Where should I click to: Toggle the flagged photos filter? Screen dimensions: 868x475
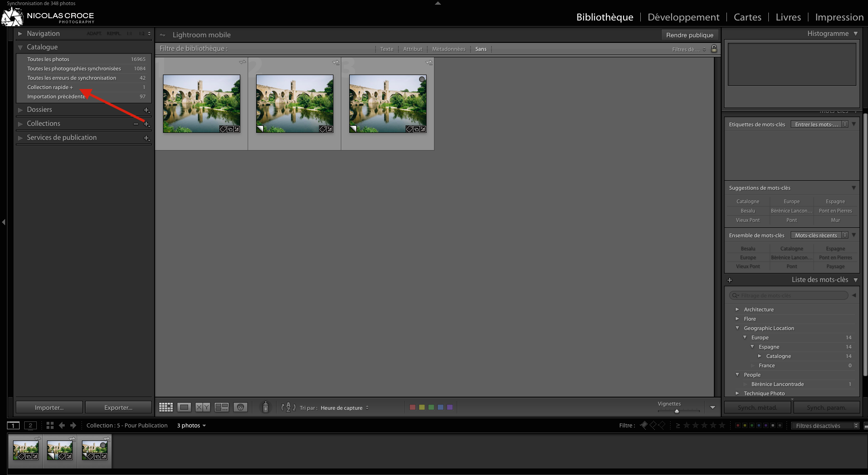pos(644,425)
